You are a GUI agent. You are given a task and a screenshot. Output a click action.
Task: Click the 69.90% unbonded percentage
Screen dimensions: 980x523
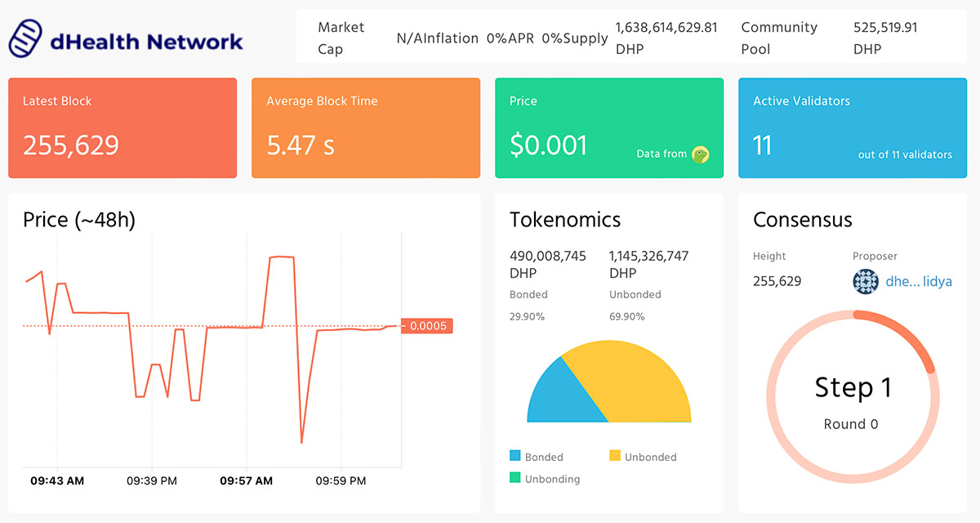point(626,316)
